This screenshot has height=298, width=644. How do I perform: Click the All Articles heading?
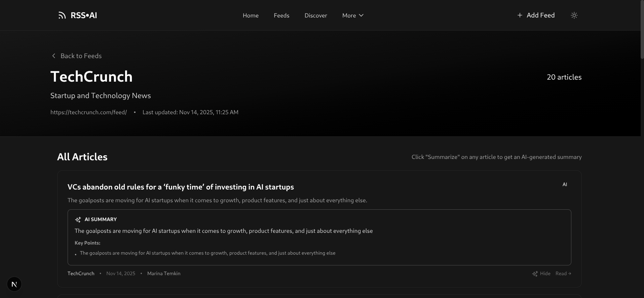(x=82, y=157)
